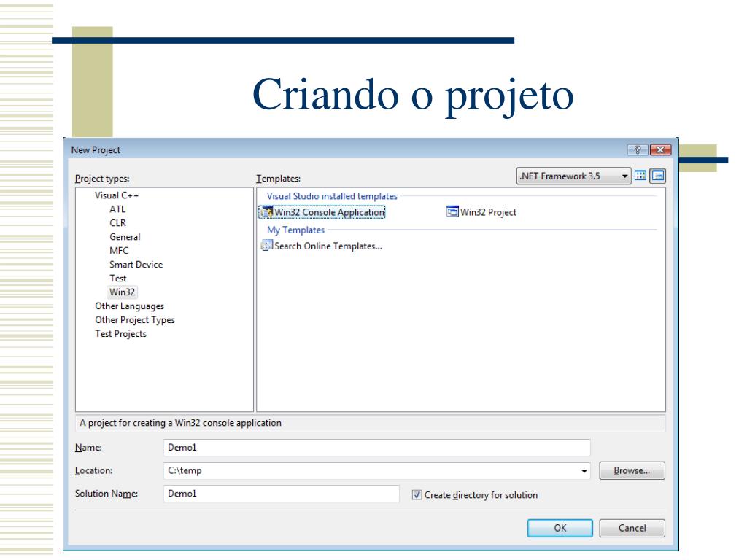747x560 pixels.
Task: Click the dialog help question mark button
Action: pos(638,150)
